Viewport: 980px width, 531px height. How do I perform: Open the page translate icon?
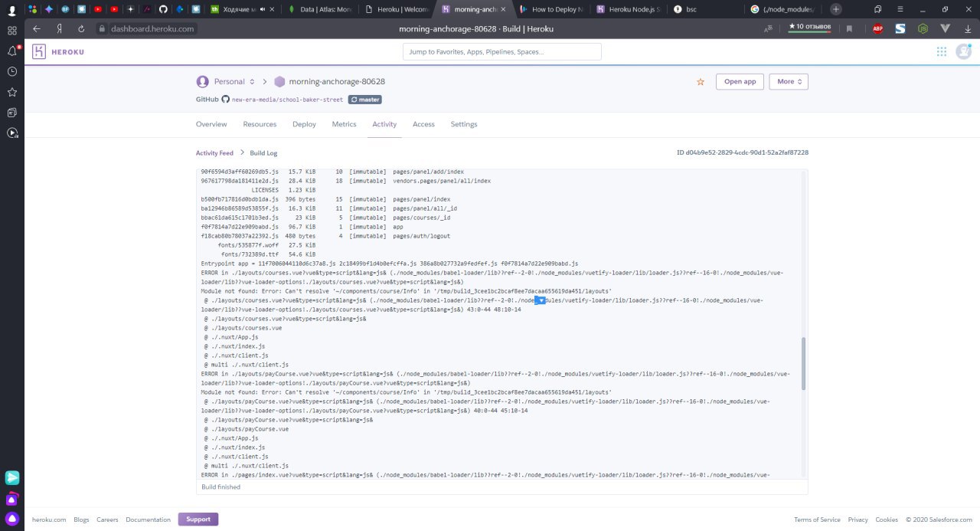pyautogui.click(x=768, y=28)
